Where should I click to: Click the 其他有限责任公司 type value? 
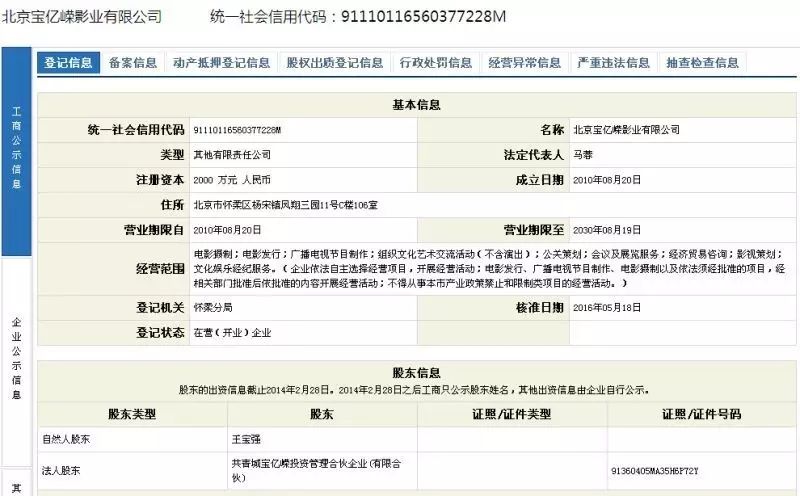tap(232, 155)
